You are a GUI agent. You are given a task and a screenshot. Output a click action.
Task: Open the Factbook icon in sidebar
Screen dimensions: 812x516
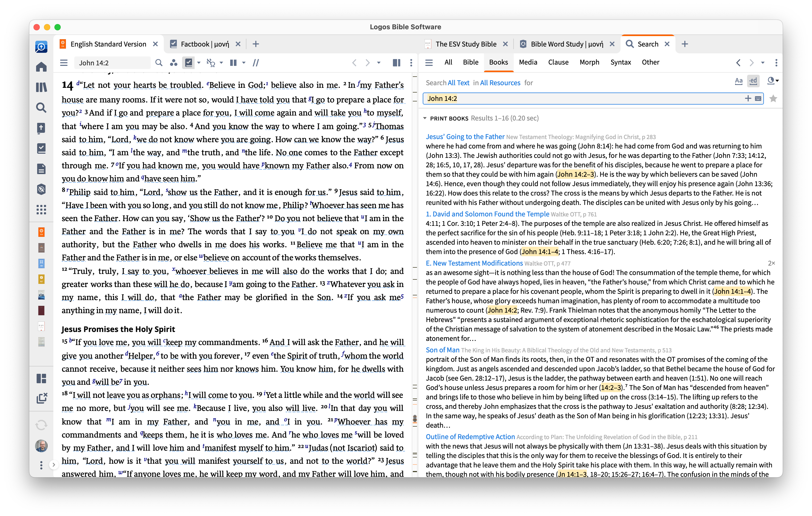click(x=41, y=128)
